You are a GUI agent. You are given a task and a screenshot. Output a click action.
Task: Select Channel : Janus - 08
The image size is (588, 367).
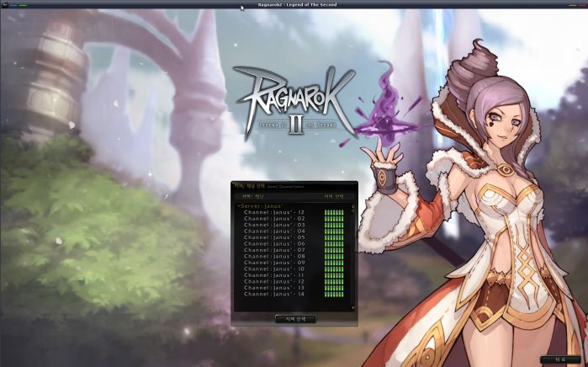274,256
